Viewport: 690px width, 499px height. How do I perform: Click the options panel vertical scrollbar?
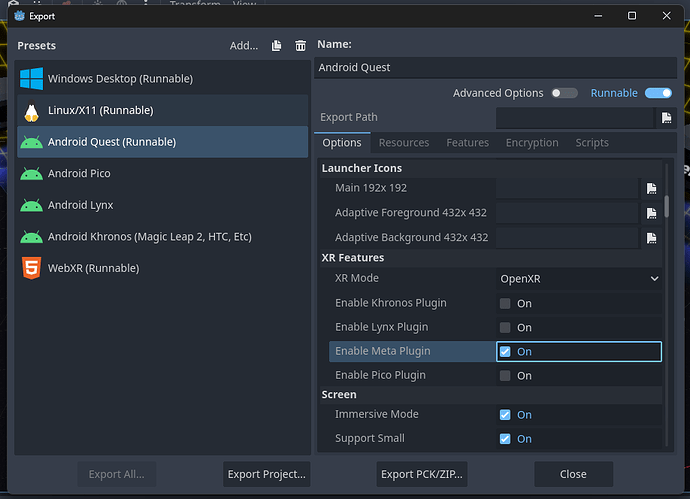[667, 207]
